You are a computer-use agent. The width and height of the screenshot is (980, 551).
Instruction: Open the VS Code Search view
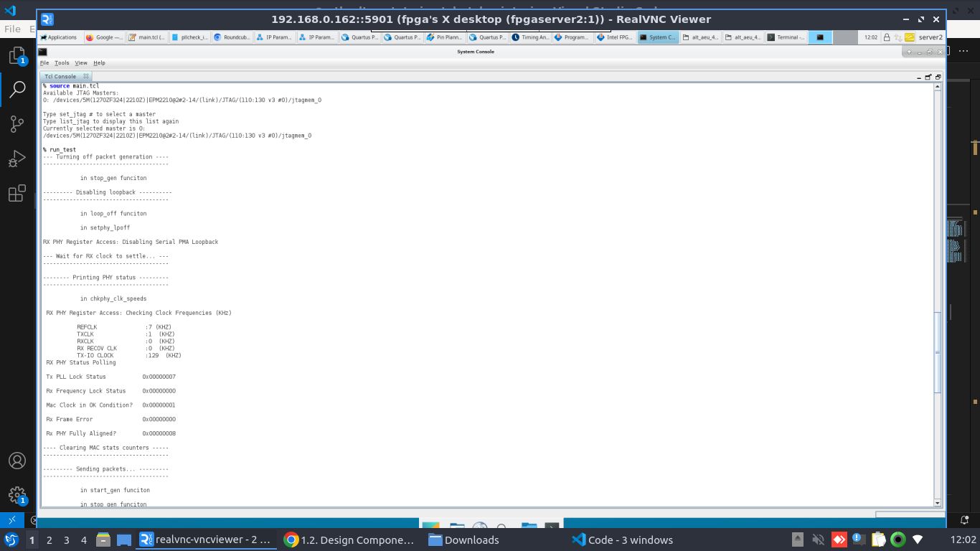tap(17, 89)
